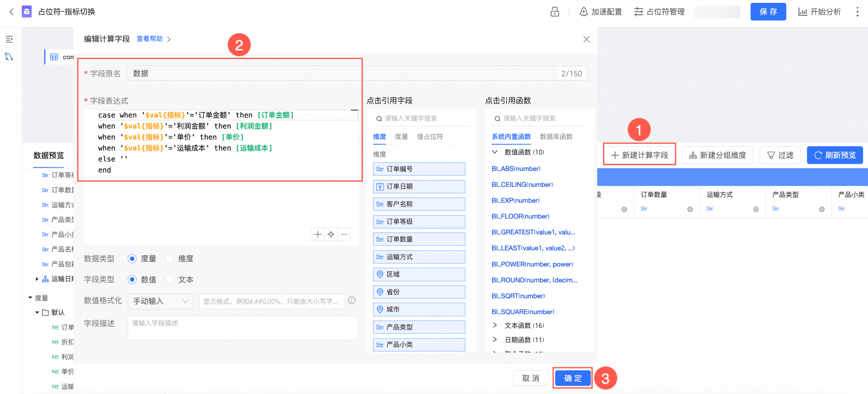Expand 文本函数 (16) group

(x=495, y=325)
